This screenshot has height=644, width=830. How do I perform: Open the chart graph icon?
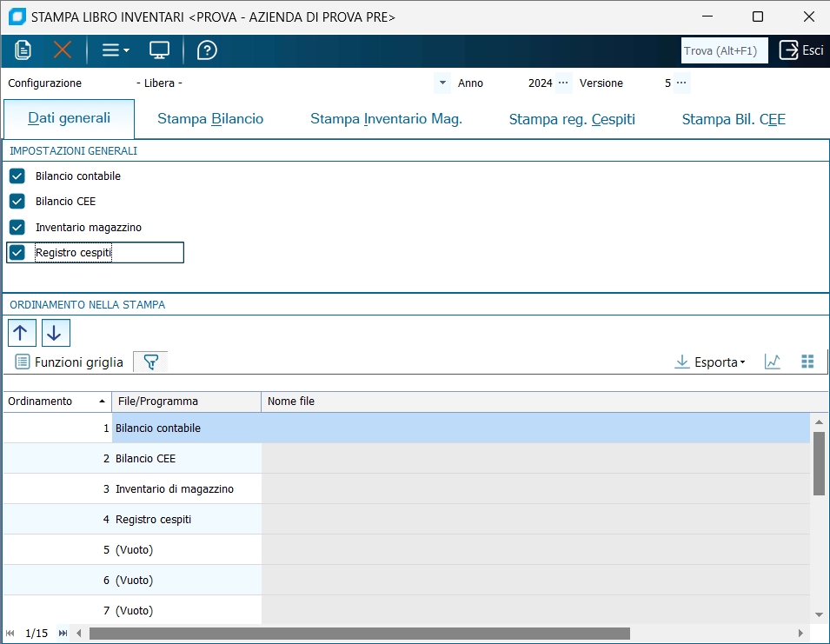coord(772,362)
